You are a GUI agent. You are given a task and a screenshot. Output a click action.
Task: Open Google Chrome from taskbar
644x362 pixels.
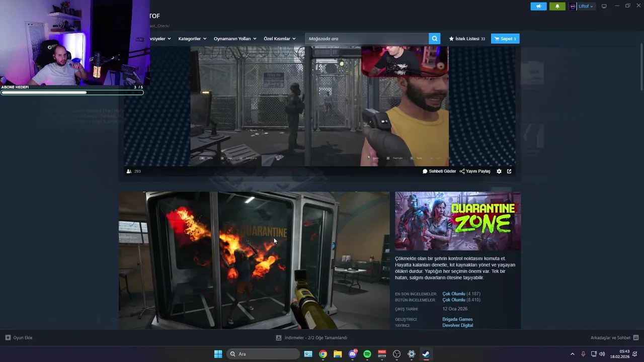[323, 354]
